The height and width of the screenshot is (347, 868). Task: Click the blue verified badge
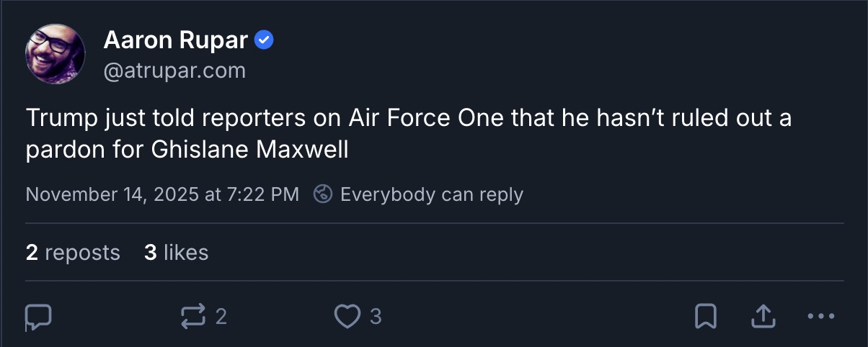265,40
